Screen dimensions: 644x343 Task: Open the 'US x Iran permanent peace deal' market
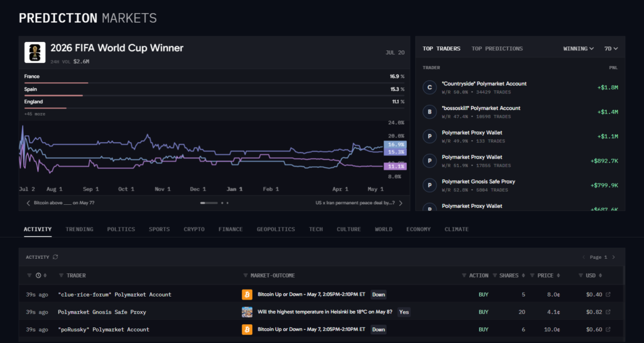[355, 203]
